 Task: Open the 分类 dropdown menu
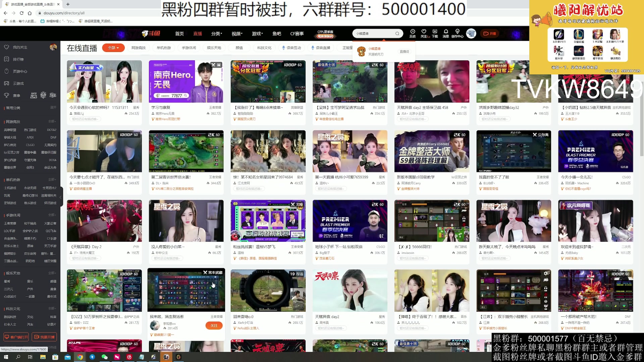(x=216, y=34)
